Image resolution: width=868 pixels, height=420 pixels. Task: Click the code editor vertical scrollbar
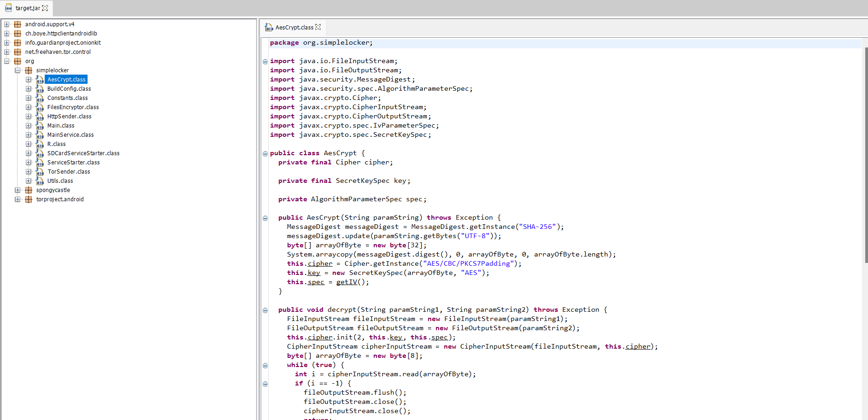pyautogui.click(x=866, y=155)
